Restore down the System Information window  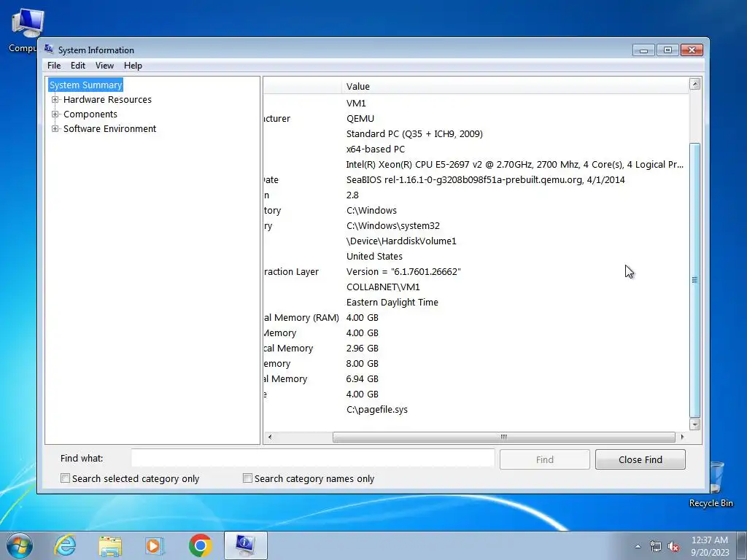[668, 50]
